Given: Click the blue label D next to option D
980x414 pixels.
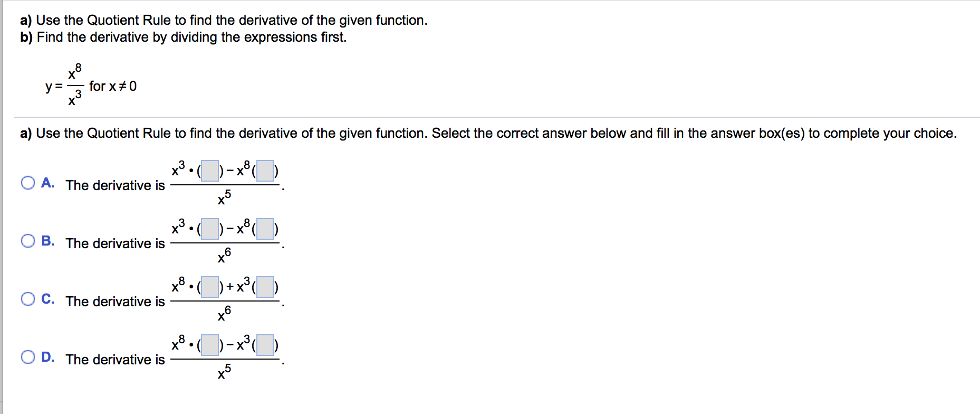Looking at the screenshot, I should click(47, 358).
